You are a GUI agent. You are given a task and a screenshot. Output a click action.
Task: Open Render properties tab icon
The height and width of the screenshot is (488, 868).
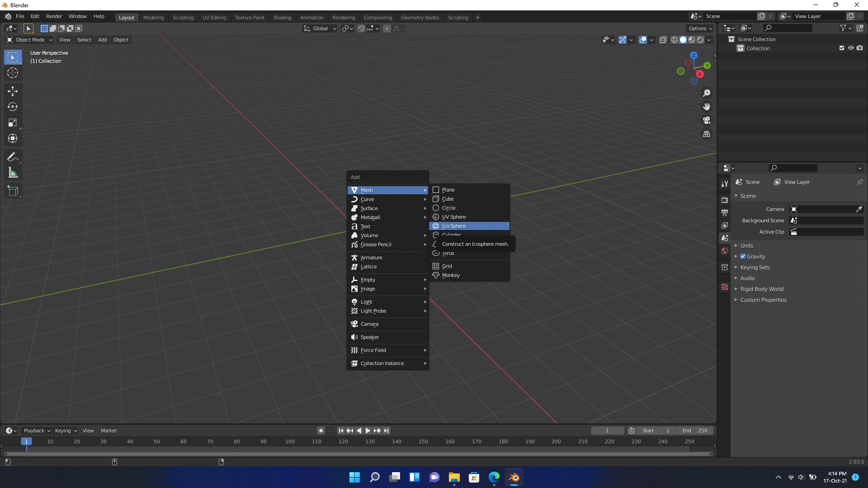725,200
